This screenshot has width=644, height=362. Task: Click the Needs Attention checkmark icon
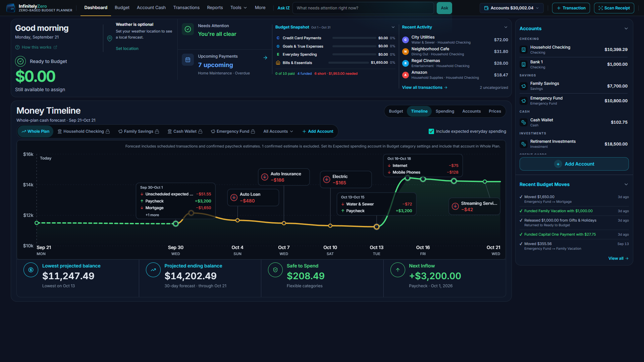click(188, 29)
